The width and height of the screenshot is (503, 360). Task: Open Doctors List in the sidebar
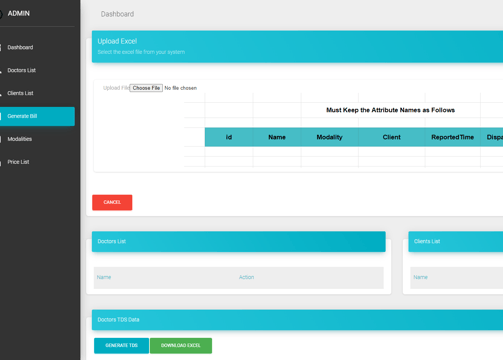coord(21,70)
